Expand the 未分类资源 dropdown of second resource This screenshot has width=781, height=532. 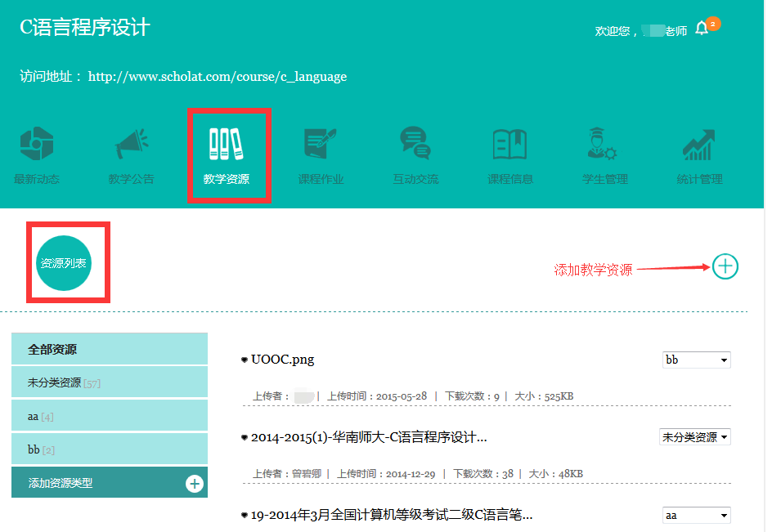(x=694, y=437)
